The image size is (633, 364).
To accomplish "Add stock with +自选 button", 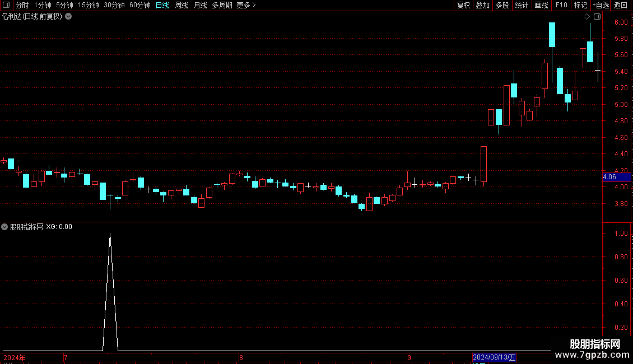I will 601,5.
